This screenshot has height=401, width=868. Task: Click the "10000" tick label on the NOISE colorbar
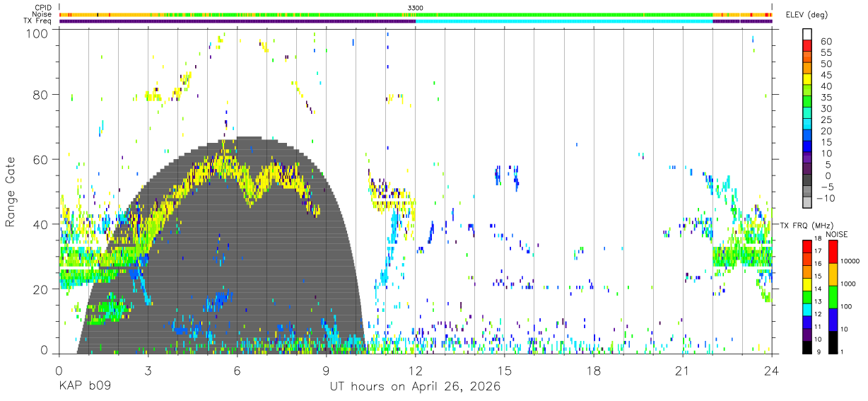click(850, 261)
